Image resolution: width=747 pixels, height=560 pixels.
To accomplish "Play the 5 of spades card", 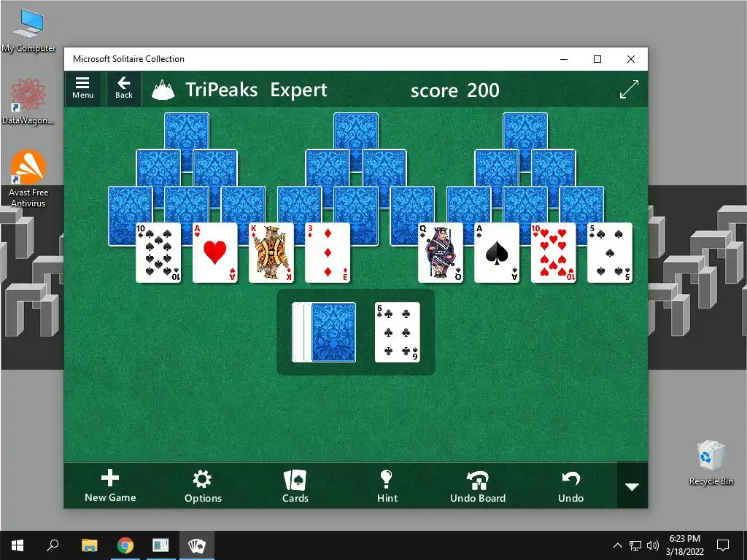I will (610, 253).
